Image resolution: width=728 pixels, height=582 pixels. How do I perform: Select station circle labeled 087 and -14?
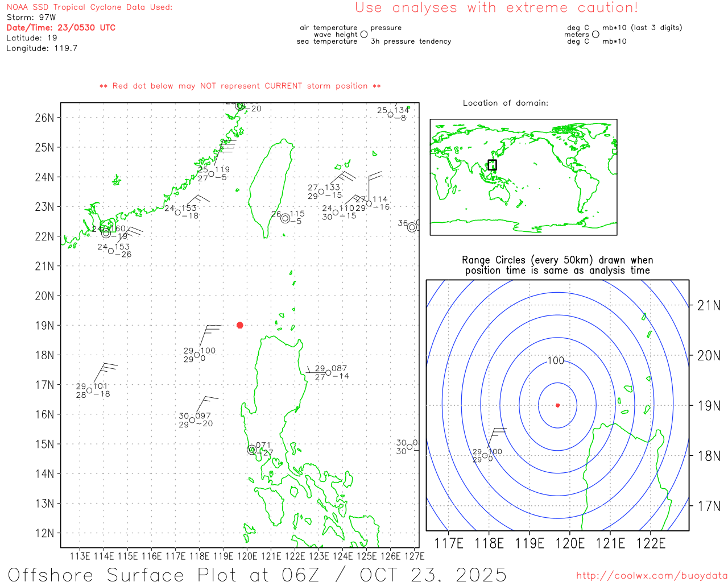tap(328, 373)
